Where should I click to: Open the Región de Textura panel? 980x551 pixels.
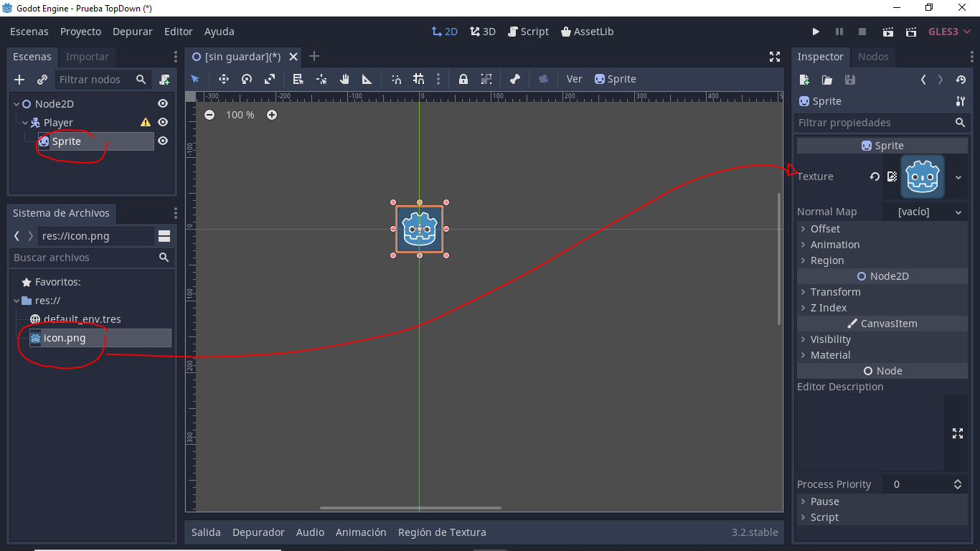[x=442, y=532]
